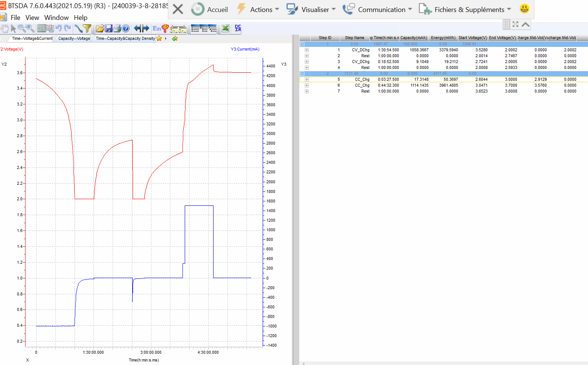Add a new chart tab with green star
The width and height of the screenshot is (588, 365).
tap(175, 38)
